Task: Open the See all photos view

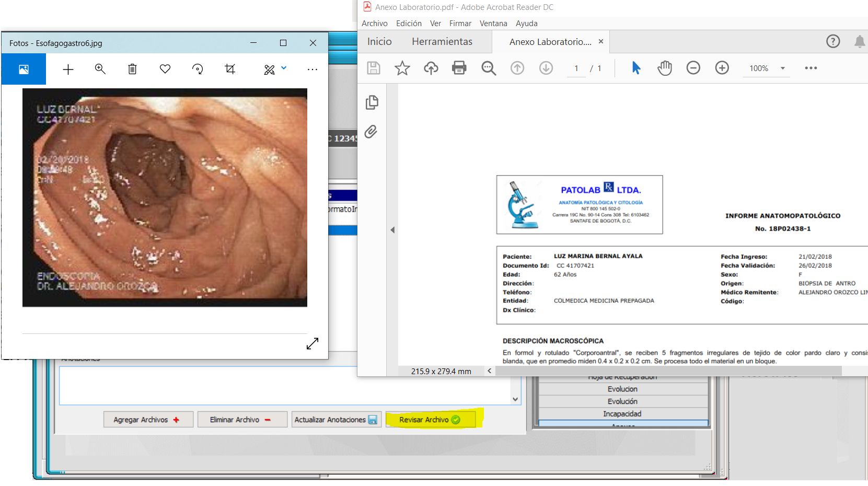Action: (x=24, y=68)
